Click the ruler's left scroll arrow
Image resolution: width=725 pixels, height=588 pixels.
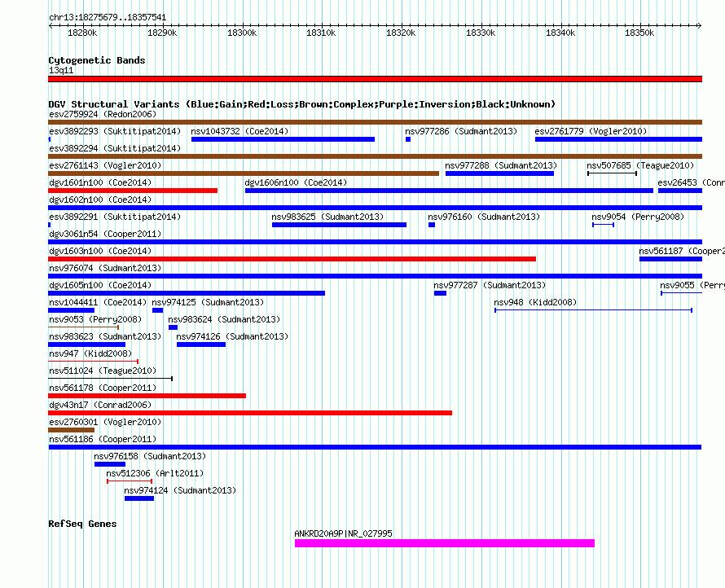point(51,26)
